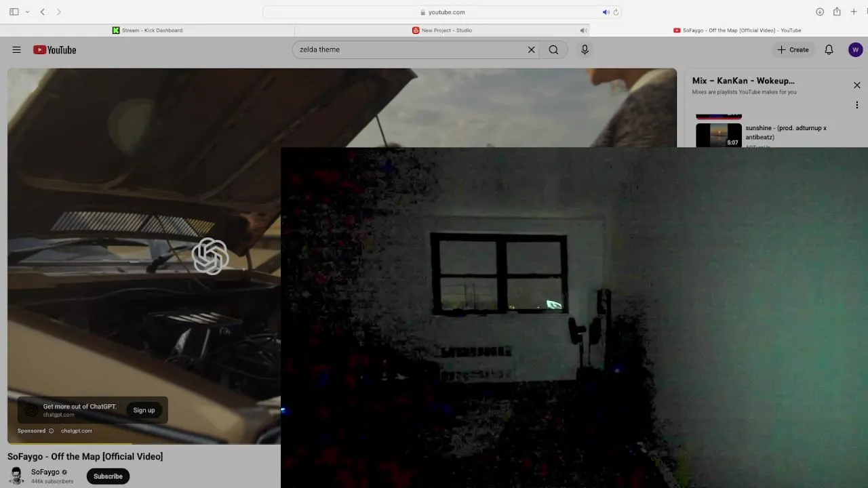This screenshot has width=868, height=488.
Task: Mute tab audio using address bar speaker icon
Action: [606, 12]
